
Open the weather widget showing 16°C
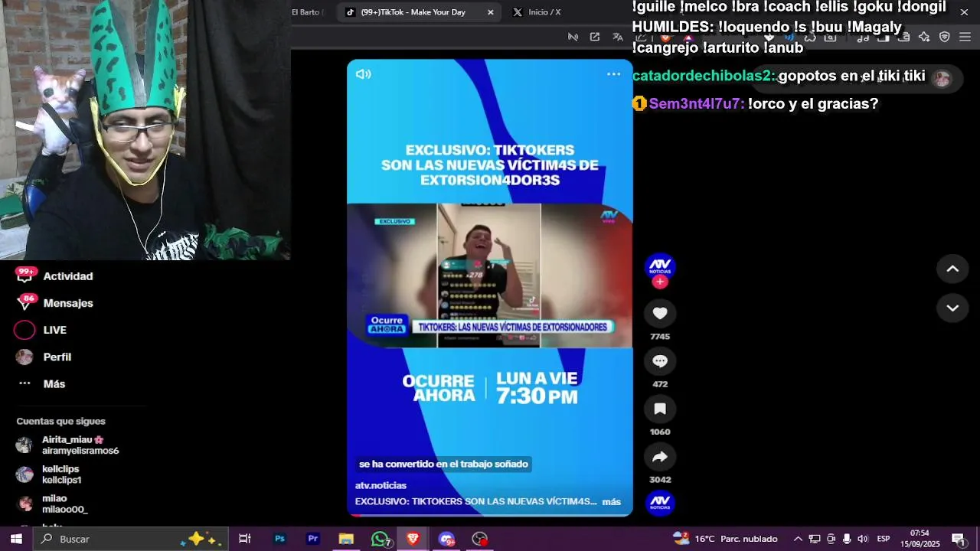724,539
